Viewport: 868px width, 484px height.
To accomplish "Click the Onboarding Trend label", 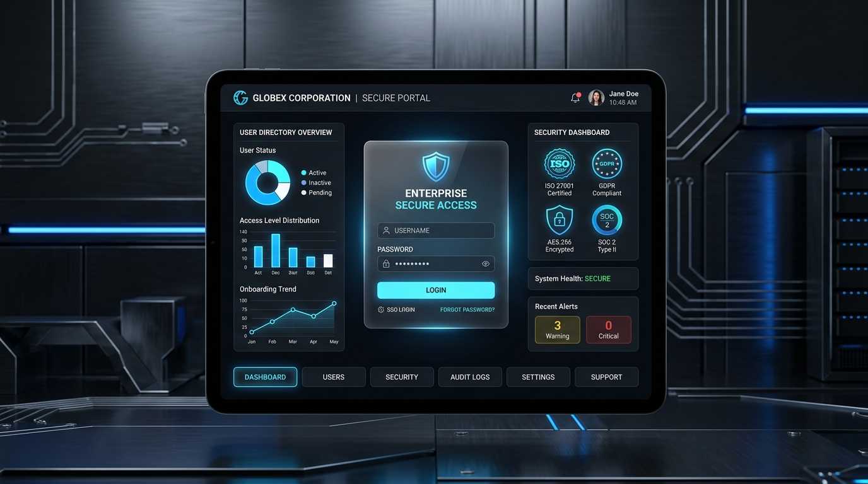I will tap(268, 289).
